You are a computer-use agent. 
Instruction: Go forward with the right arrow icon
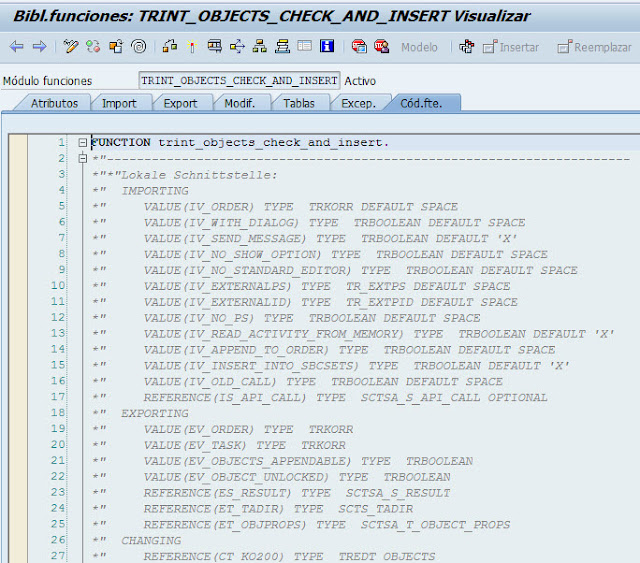(x=40, y=47)
